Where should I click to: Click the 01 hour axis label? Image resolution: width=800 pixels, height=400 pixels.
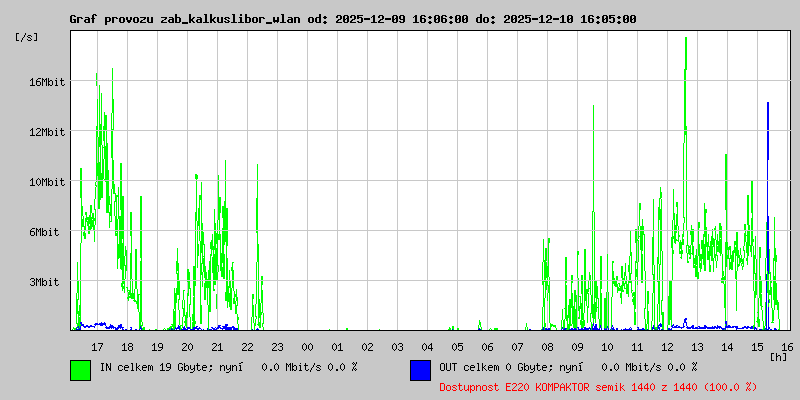tap(337, 347)
